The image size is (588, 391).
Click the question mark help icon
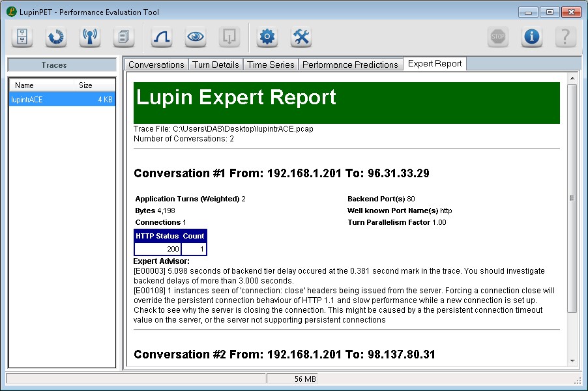pos(565,36)
